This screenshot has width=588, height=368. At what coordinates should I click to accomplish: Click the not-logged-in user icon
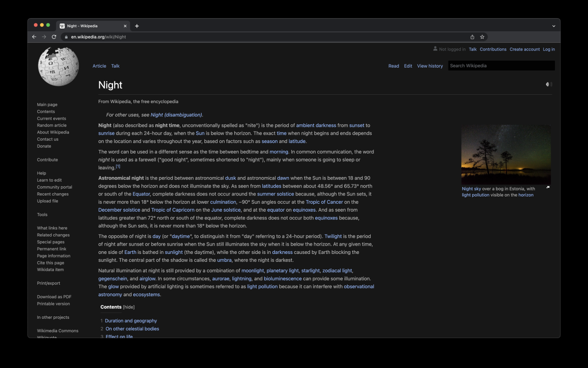(x=435, y=49)
